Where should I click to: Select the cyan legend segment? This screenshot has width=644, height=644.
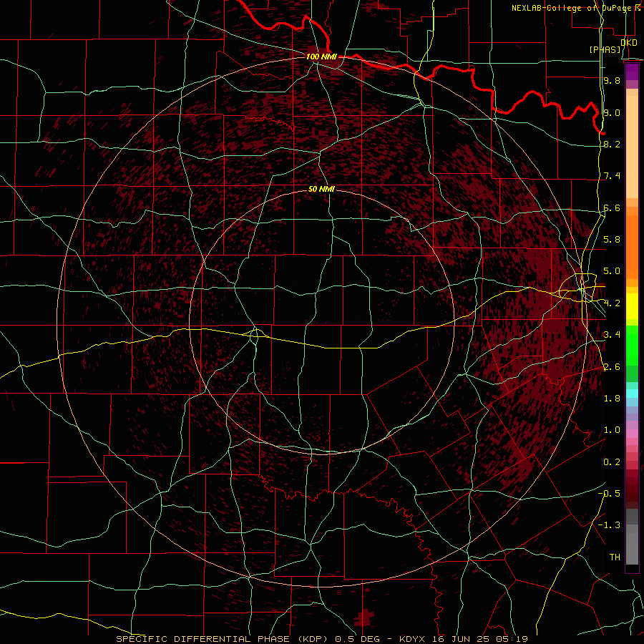pos(632,394)
